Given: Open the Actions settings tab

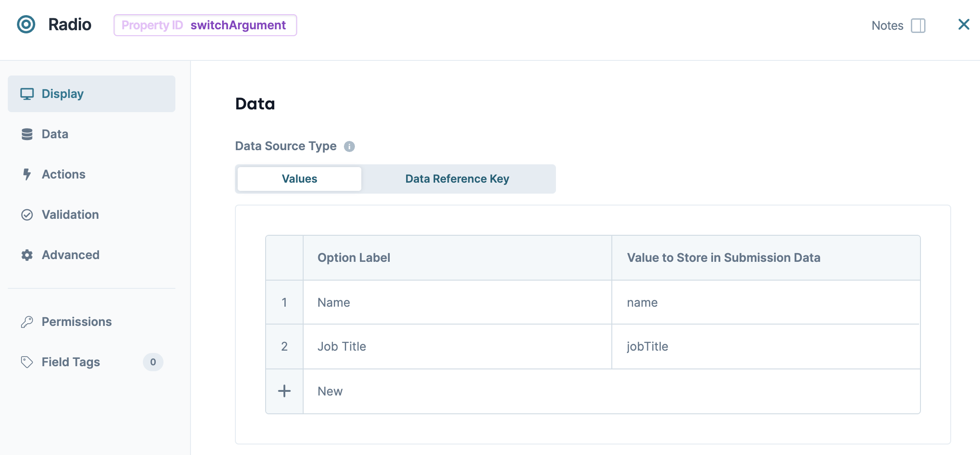Looking at the screenshot, I should tap(92, 174).
